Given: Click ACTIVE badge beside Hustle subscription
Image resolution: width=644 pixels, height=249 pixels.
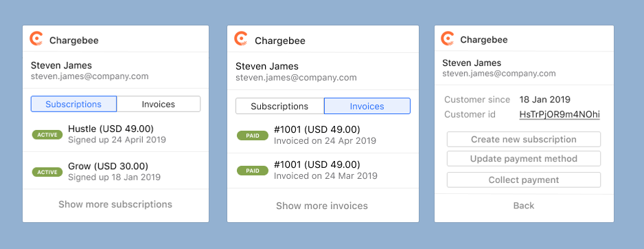Looking at the screenshot, I should point(47,135).
